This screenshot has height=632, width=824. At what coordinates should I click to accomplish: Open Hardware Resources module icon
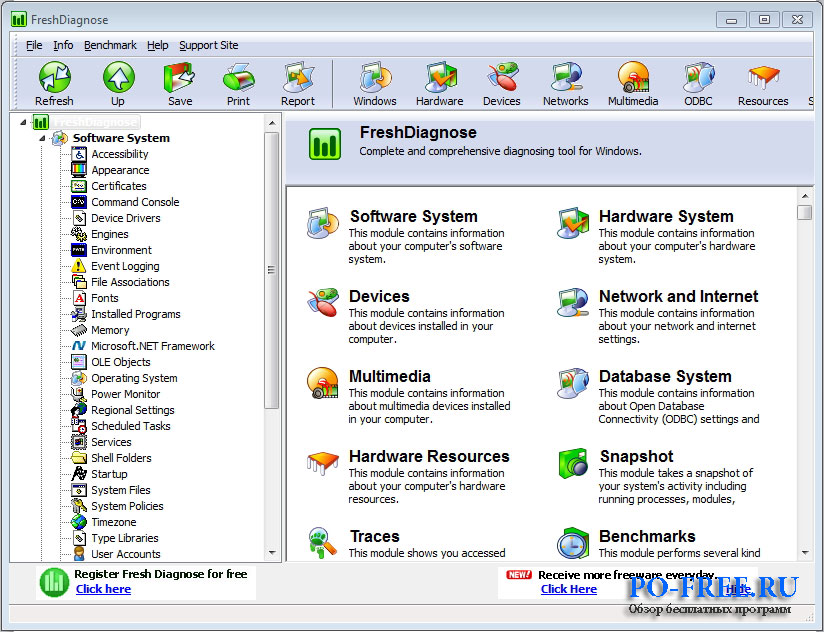point(323,463)
